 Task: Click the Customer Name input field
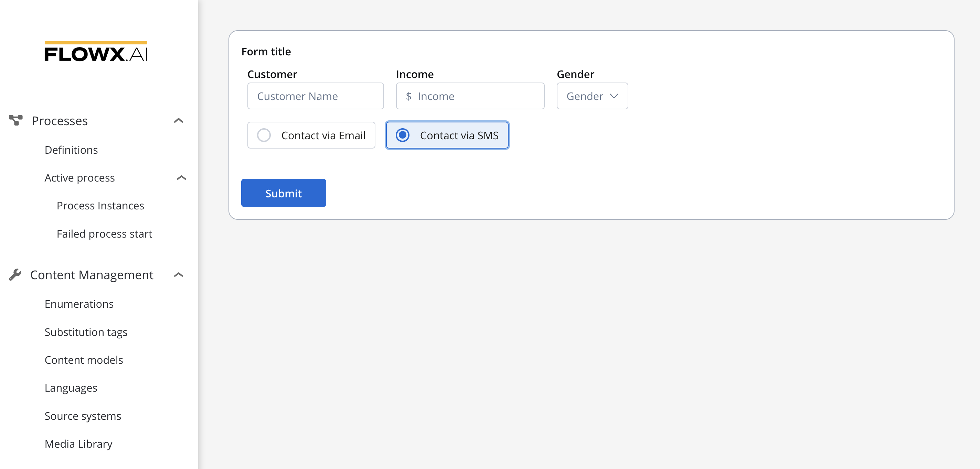[316, 96]
